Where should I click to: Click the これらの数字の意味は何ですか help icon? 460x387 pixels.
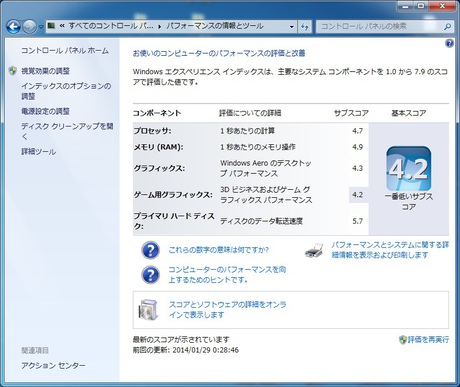(x=150, y=250)
